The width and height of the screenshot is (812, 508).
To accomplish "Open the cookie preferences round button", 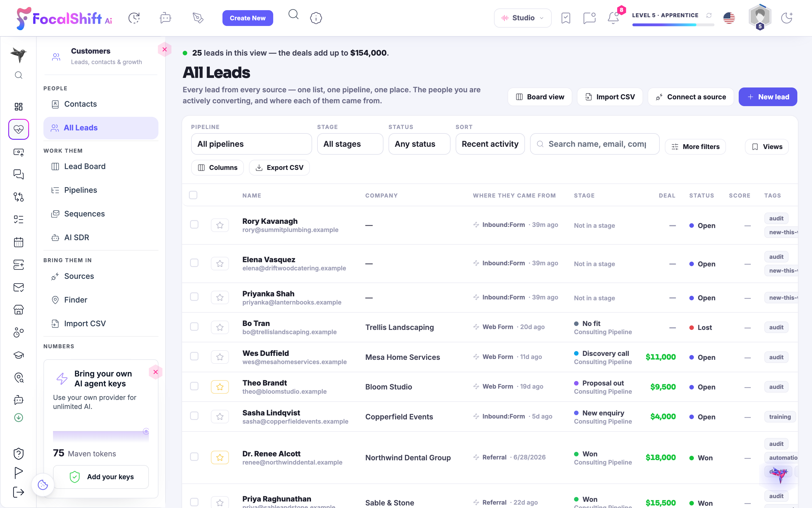I will 43,485.
